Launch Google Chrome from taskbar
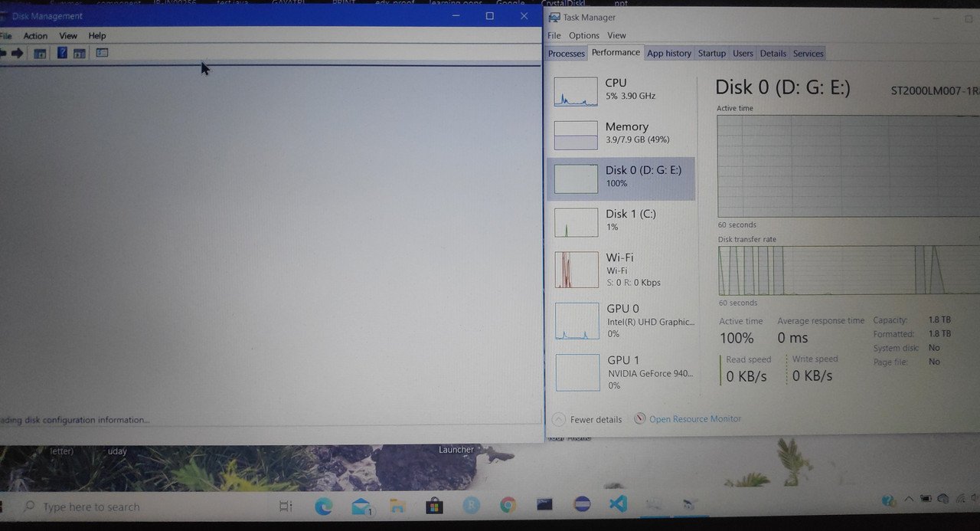The width and height of the screenshot is (980, 531). 508,506
